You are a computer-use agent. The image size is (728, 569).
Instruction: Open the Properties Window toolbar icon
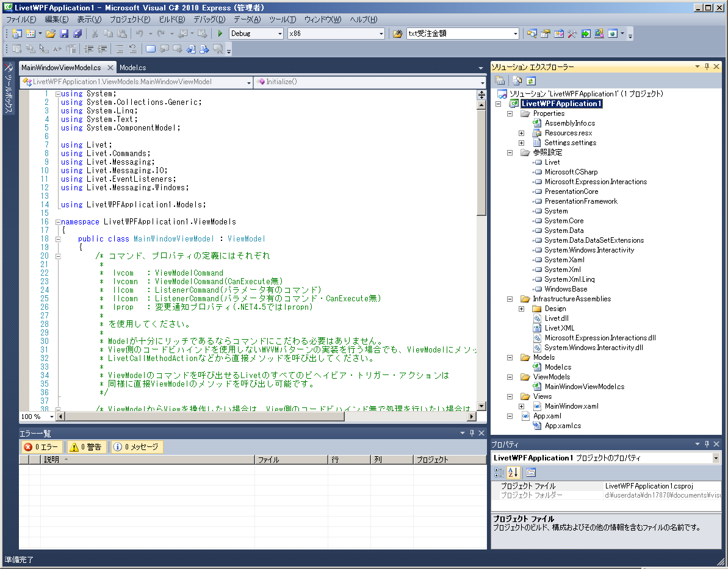tap(546, 34)
